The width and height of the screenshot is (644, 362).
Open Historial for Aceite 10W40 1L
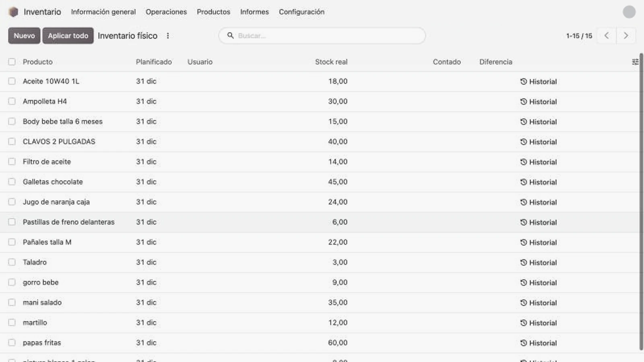[538, 82]
